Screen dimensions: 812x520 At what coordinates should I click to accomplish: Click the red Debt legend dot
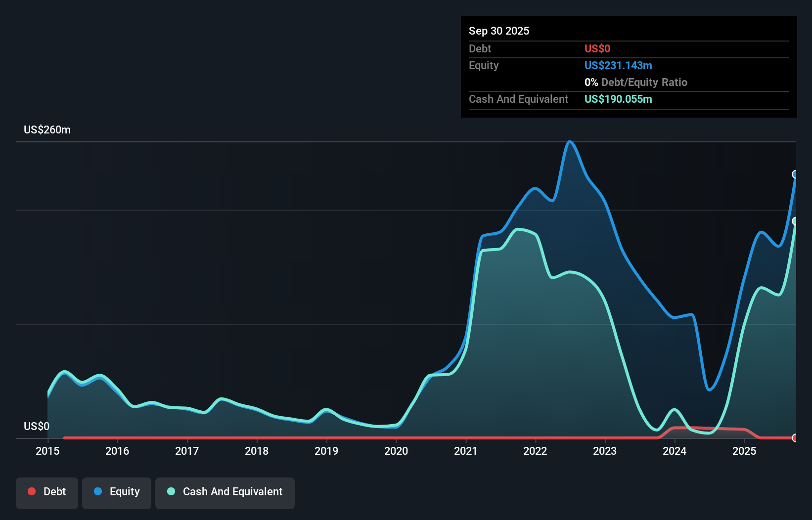pos(31,492)
